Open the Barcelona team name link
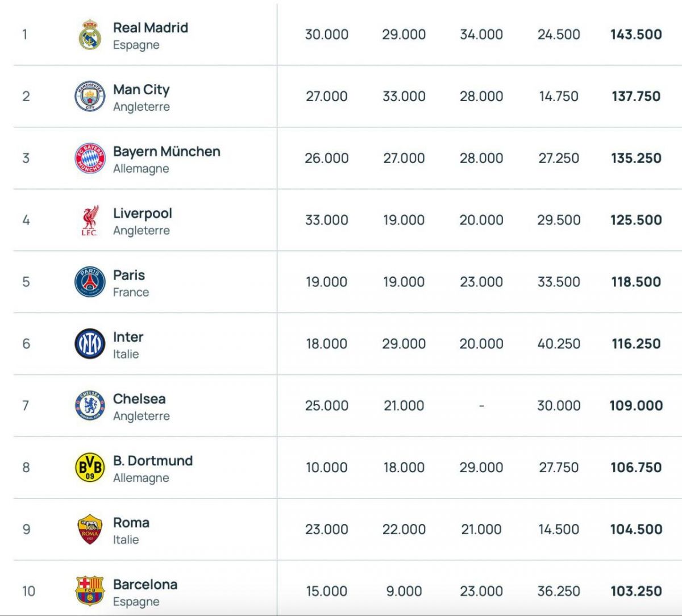 pyautogui.click(x=145, y=585)
